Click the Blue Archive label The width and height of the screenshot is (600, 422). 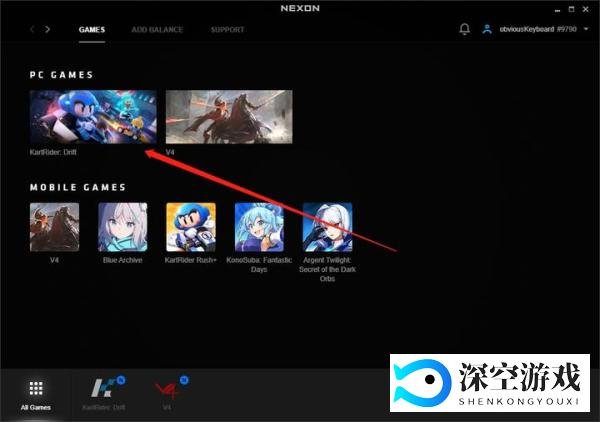(122, 260)
